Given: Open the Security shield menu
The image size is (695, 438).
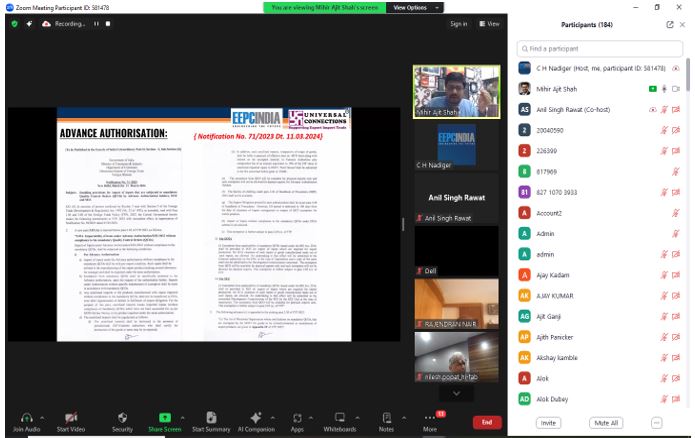Looking at the screenshot, I should click(x=122, y=418).
